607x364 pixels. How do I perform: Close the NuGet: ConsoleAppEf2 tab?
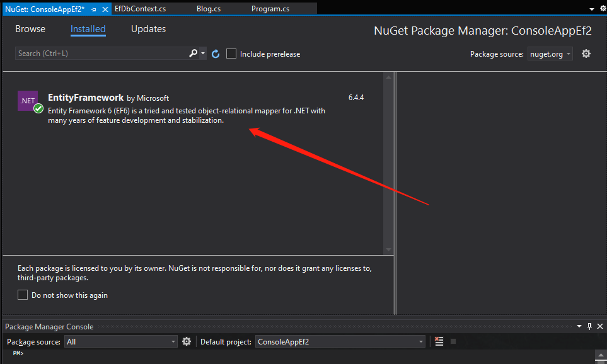coord(105,9)
